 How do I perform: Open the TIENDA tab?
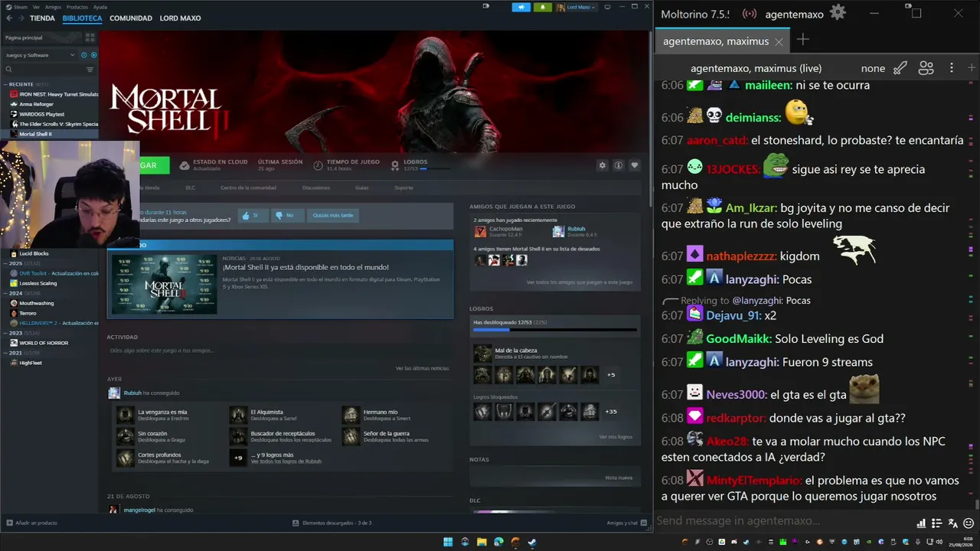(42, 18)
